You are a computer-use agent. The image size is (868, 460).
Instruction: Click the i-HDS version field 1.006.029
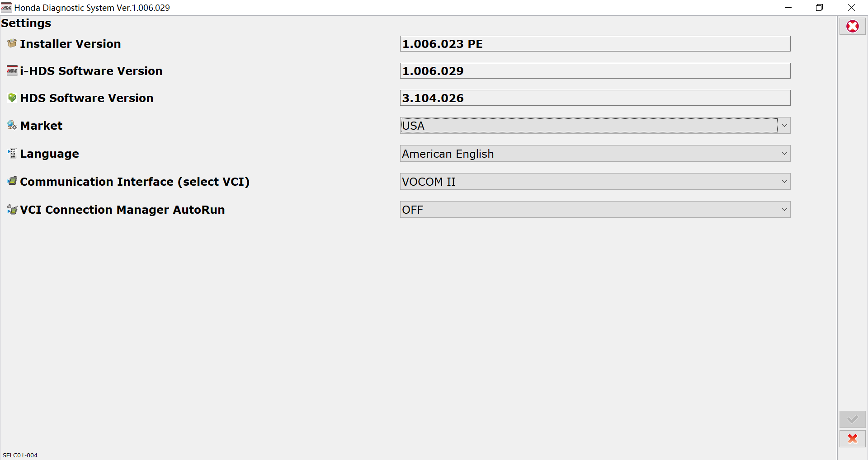click(x=595, y=71)
